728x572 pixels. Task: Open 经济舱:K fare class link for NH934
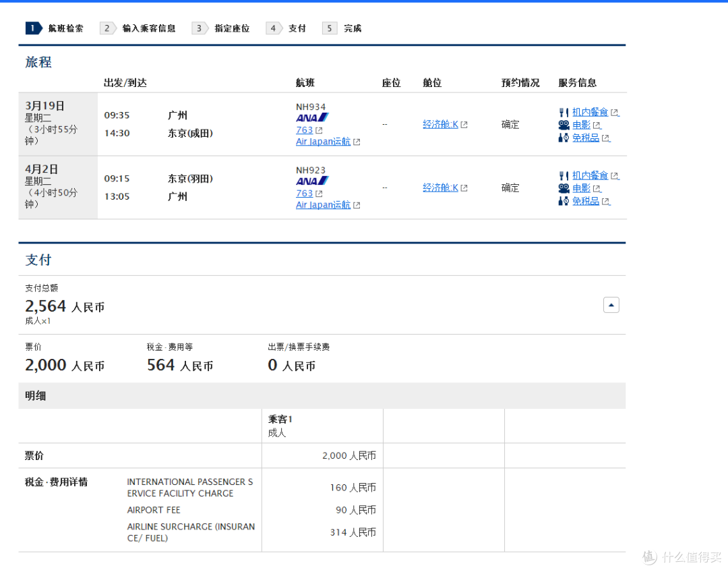(441, 125)
